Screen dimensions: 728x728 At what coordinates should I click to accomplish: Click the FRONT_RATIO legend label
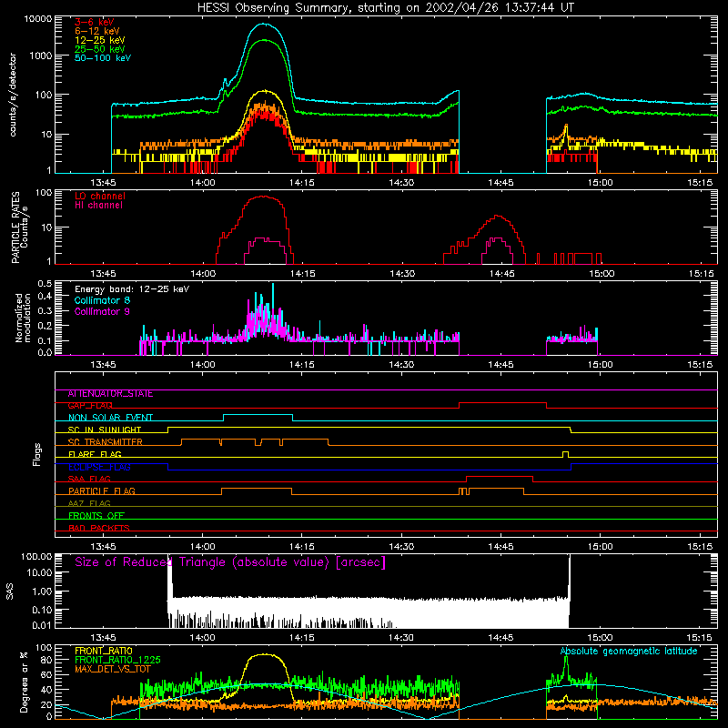coord(104,651)
